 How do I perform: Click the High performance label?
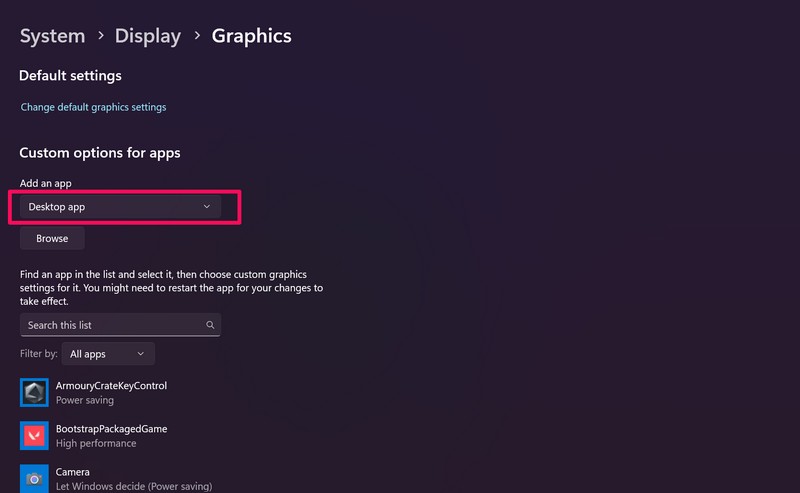96,443
